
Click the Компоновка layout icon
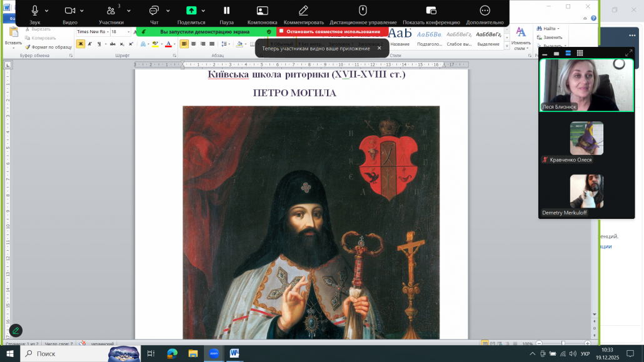point(262,11)
